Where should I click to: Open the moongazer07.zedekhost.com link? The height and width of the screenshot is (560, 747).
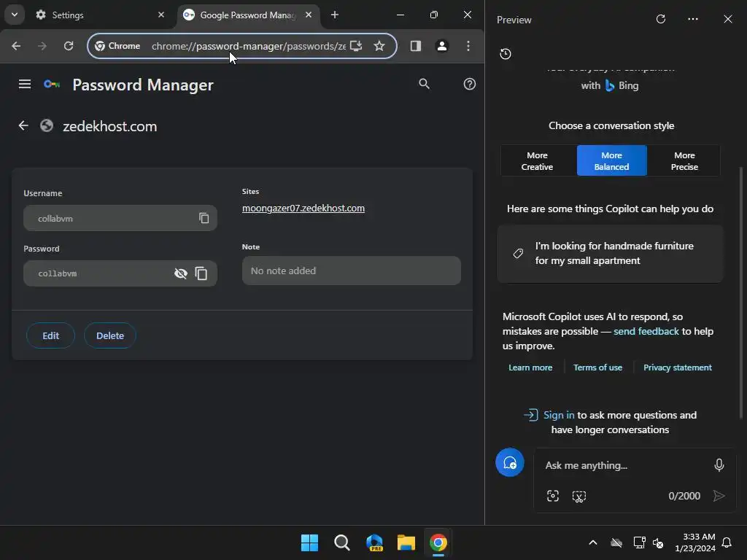303,208
